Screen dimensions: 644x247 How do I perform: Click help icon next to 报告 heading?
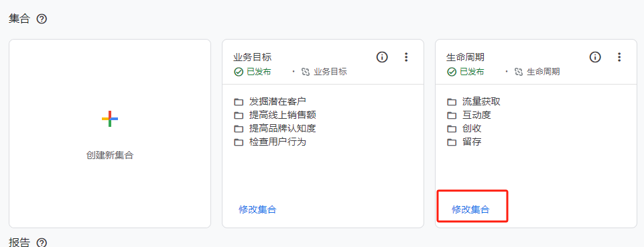(x=42, y=243)
